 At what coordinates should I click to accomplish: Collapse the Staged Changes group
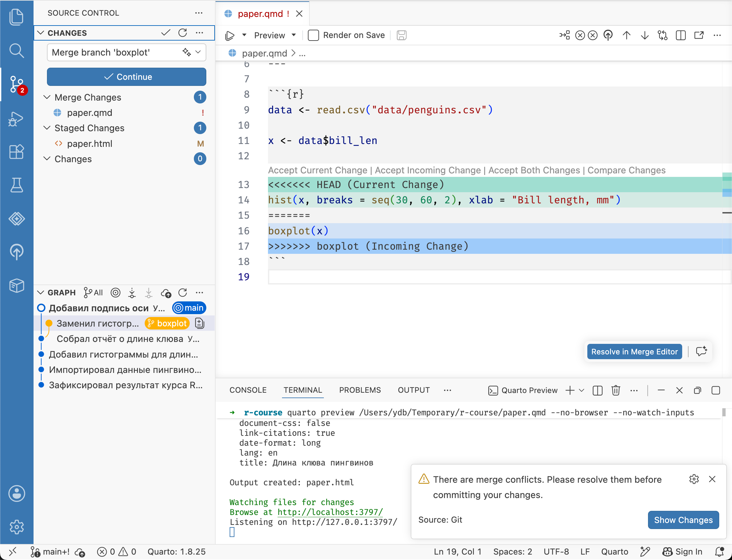click(x=47, y=128)
